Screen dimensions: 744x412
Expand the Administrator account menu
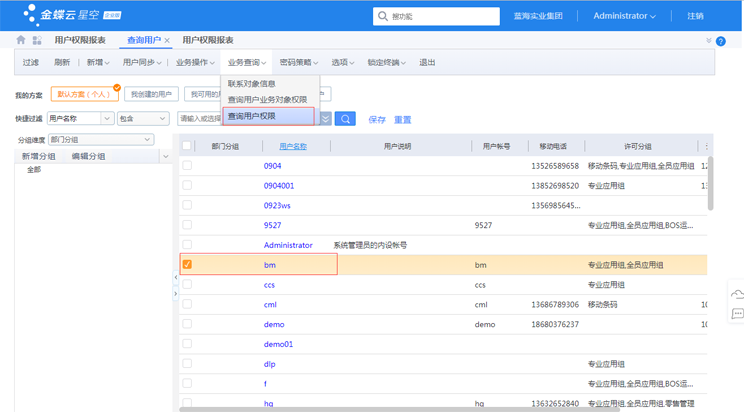pos(624,16)
